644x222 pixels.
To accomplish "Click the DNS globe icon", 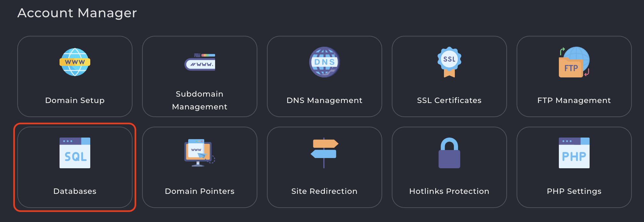I will click(324, 62).
